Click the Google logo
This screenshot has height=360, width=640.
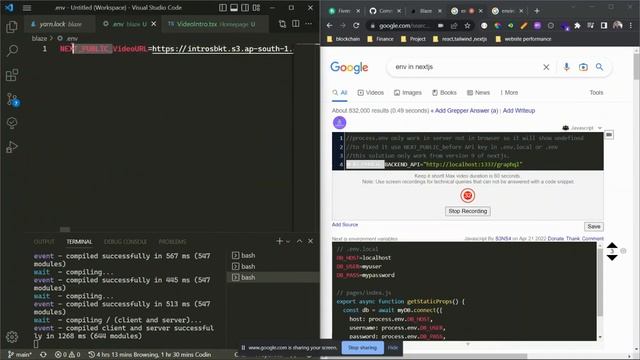[x=349, y=67]
